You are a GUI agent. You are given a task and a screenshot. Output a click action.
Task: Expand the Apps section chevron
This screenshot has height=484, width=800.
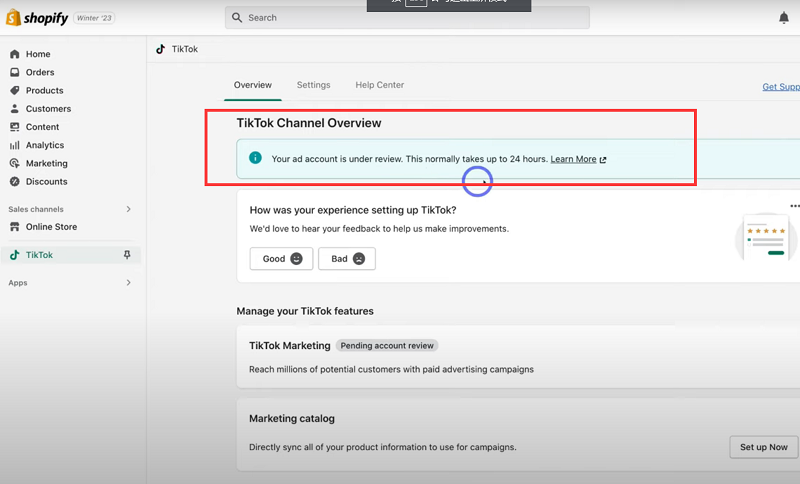click(128, 283)
